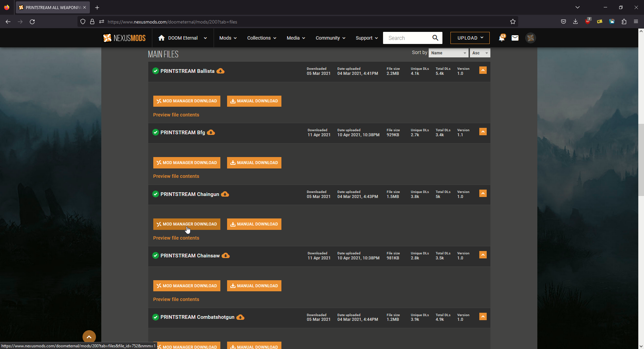Click Mod Manager Download for PRINTSTREAM Chaingun
This screenshot has height=349, width=644.
(x=187, y=224)
